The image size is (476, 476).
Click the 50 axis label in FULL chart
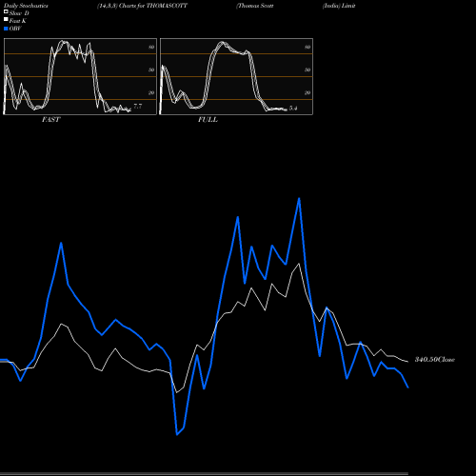(307, 69)
